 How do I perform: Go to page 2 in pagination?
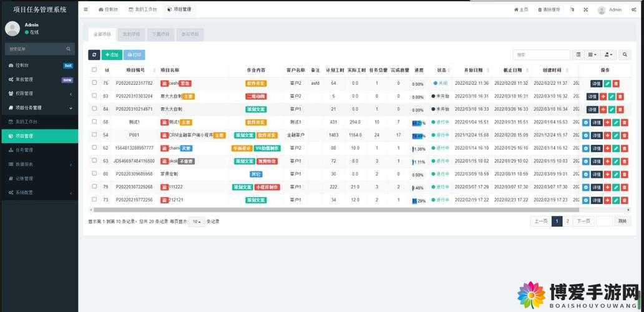click(568, 222)
